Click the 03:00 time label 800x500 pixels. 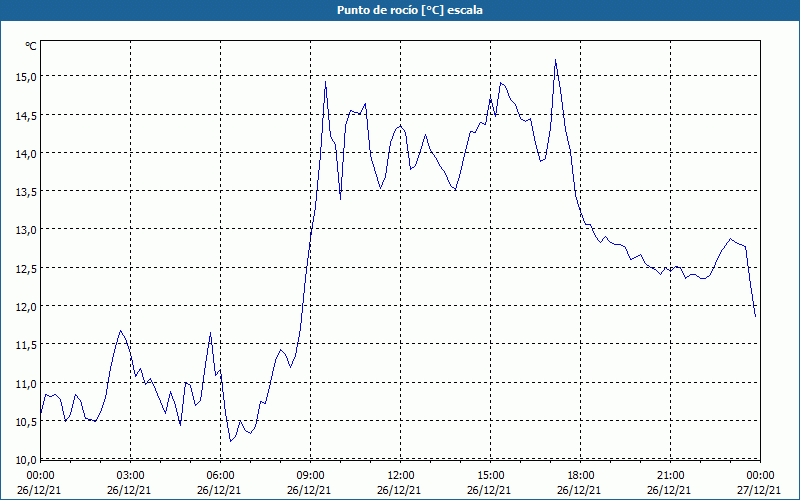(x=131, y=476)
